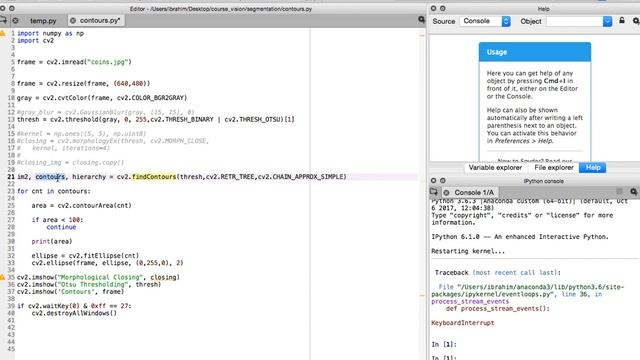This screenshot has height=360, width=640.
Task: Open the editor browse tabs icon
Action: 3,20
